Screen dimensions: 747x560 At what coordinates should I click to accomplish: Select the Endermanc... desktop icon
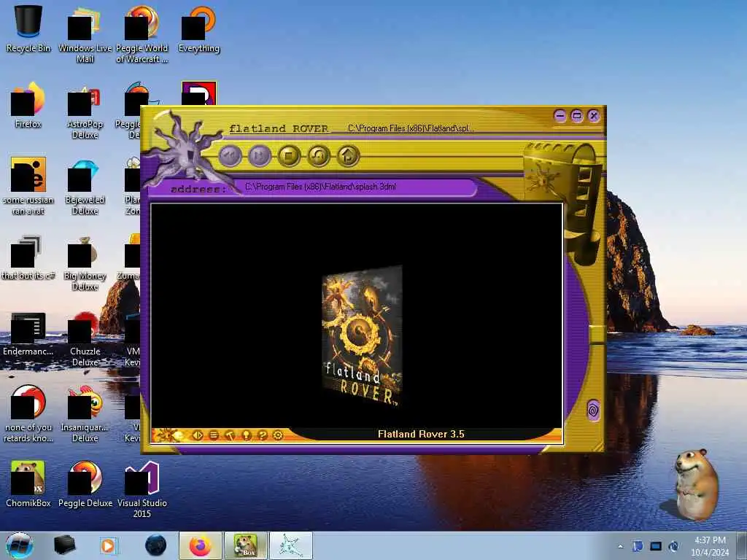pyautogui.click(x=28, y=333)
